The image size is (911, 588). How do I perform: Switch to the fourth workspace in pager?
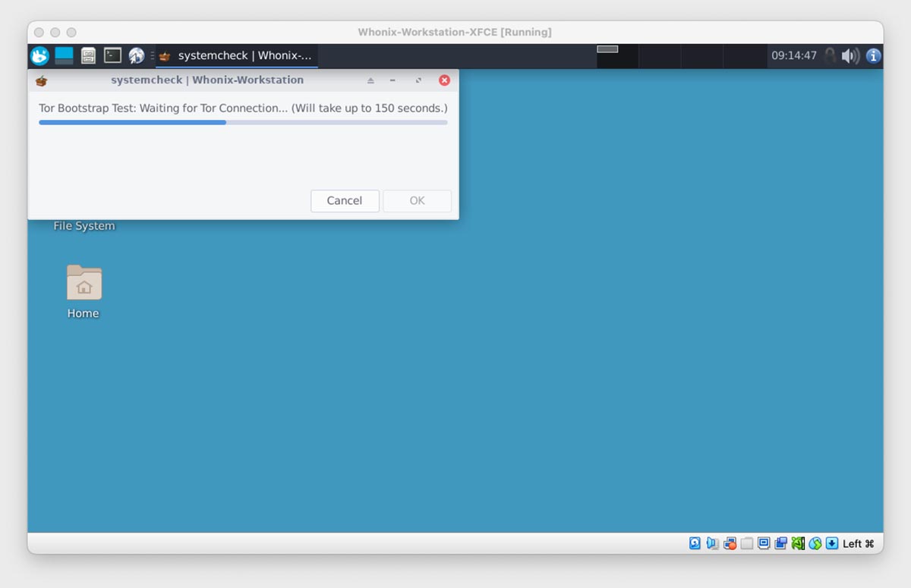744,55
